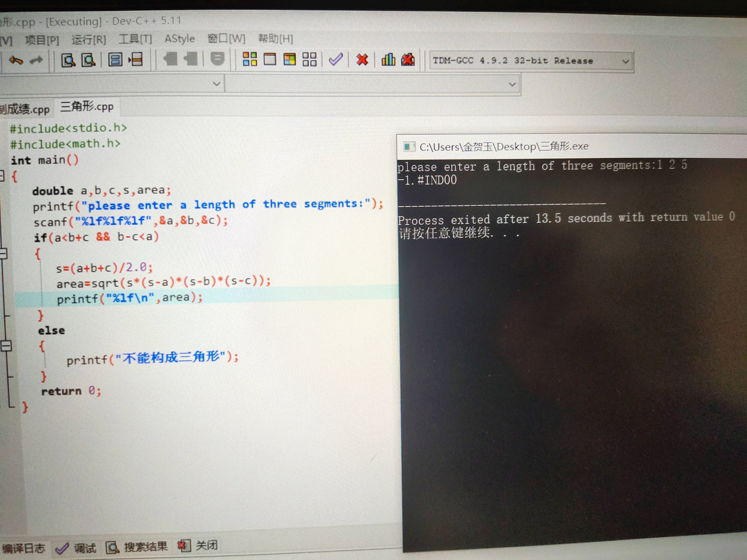Click Delete Profiling Information icon
Screen dimensions: 747x560
(x=408, y=60)
